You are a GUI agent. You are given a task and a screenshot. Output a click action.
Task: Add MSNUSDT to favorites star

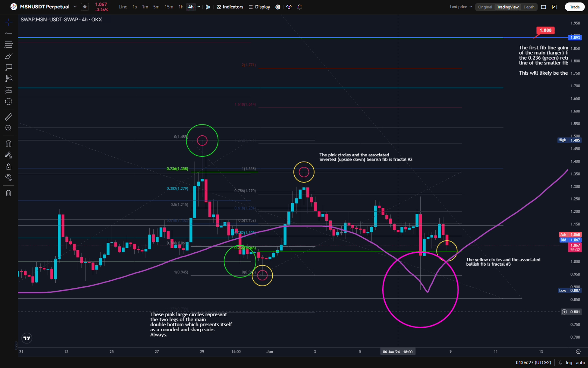85,7
